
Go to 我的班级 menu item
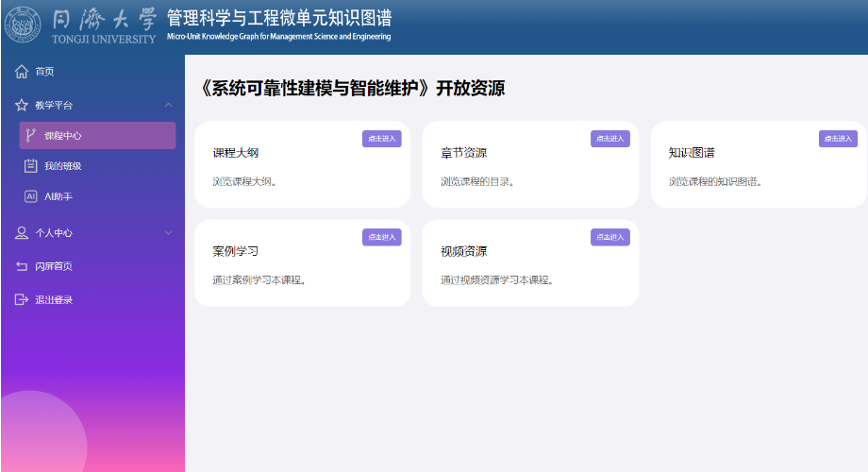63,165
